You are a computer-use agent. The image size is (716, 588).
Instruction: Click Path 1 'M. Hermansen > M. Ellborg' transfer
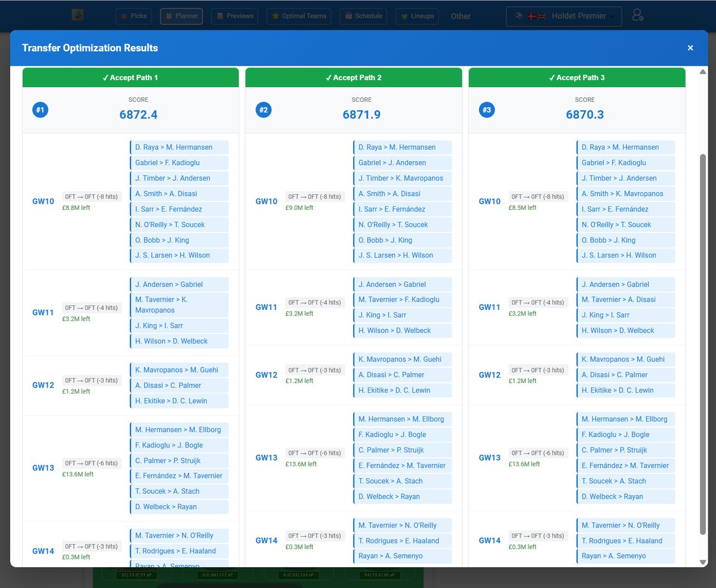pyautogui.click(x=179, y=430)
